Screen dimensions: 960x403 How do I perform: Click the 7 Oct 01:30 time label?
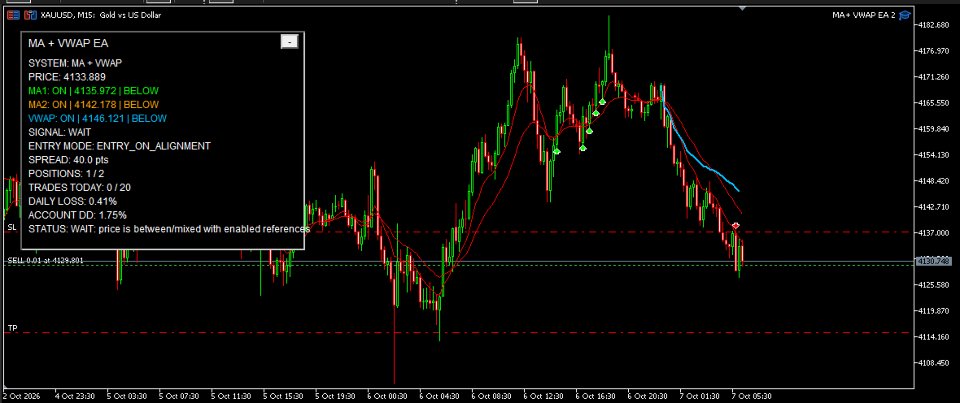[700, 396]
